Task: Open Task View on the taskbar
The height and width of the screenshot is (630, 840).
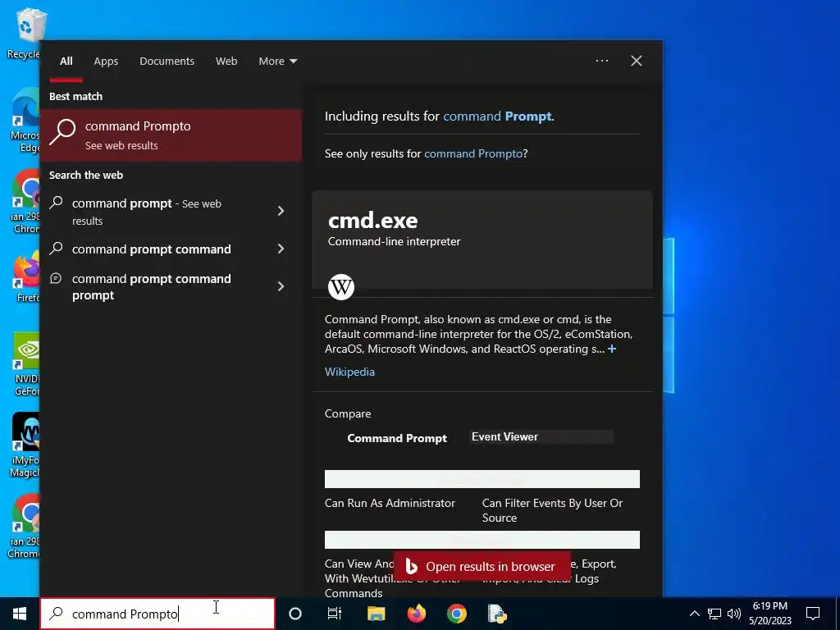Action: click(335, 614)
